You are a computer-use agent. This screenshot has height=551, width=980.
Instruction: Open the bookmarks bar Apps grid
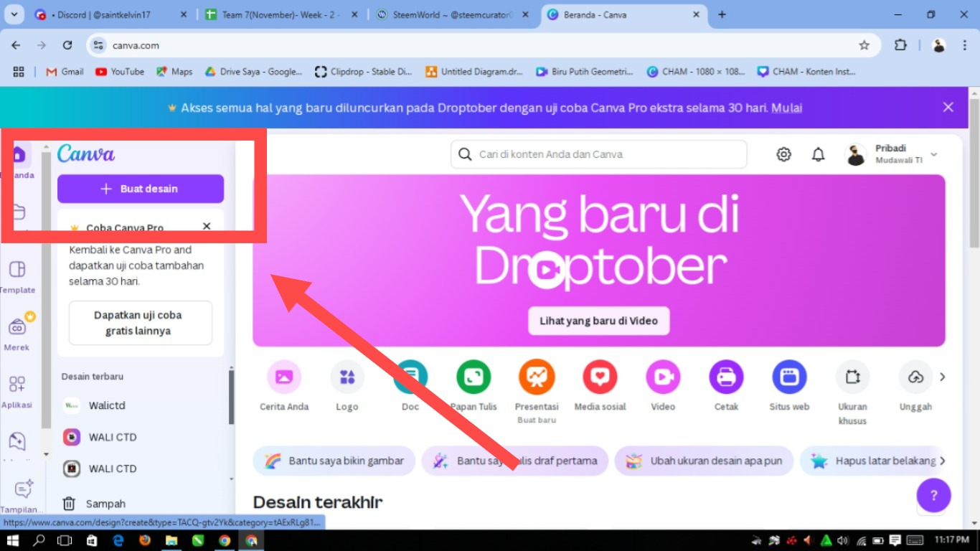(19, 72)
